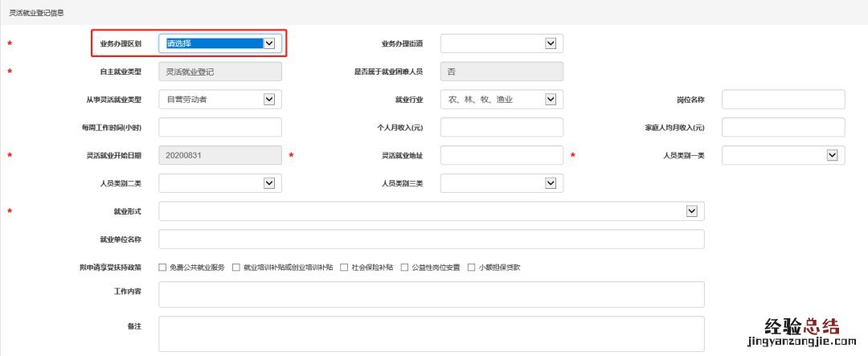Click the 岗位名称 input field
The height and width of the screenshot is (356, 868).
(783, 100)
